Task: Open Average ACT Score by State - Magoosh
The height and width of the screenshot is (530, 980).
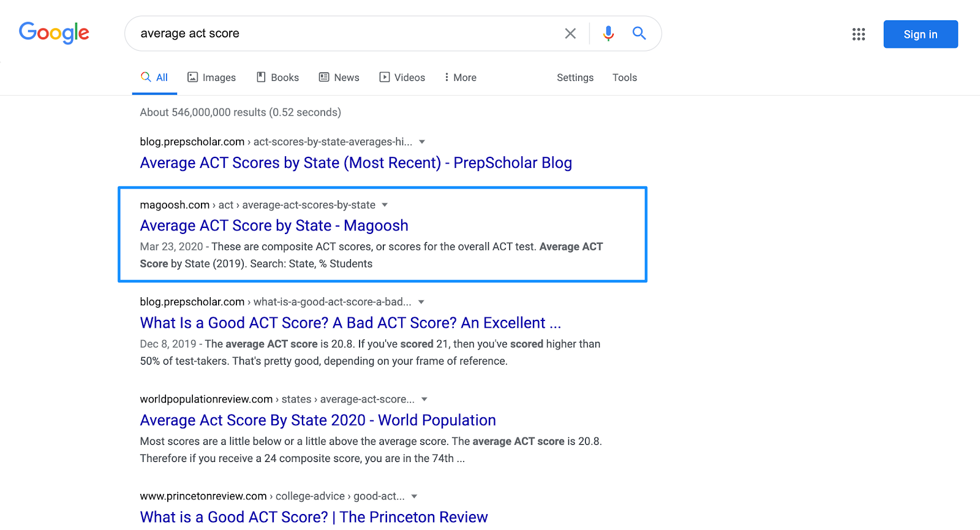Action: 274,226
